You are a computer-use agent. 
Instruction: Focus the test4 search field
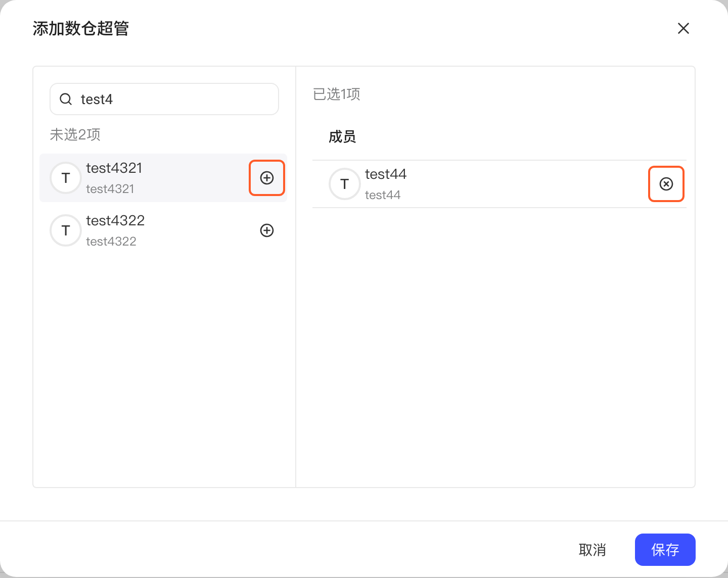click(x=164, y=99)
